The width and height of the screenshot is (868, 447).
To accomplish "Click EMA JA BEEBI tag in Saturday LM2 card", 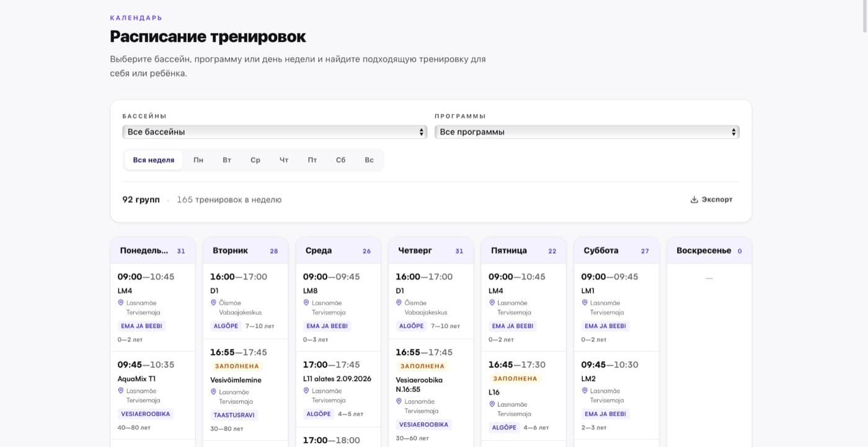I will click(x=605, y=414).
